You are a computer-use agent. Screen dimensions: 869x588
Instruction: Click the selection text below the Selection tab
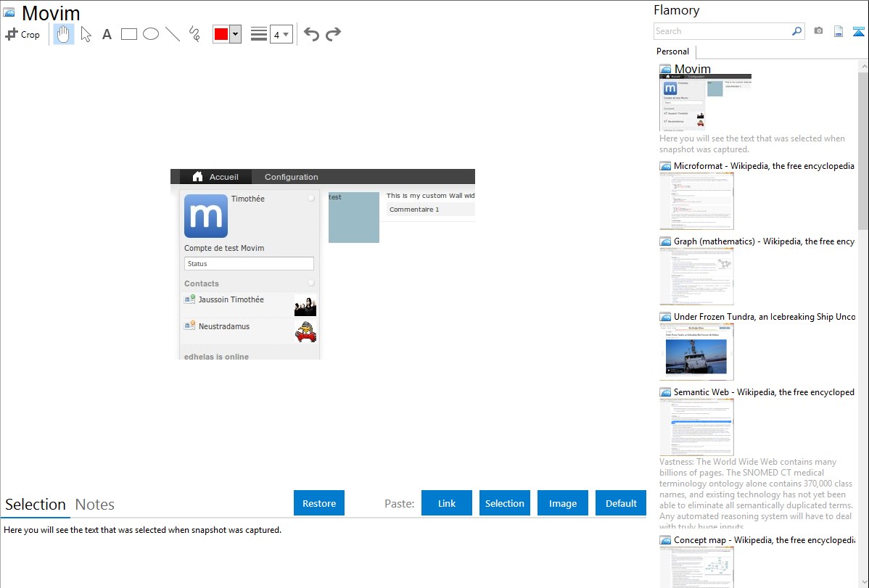click(142, 531)
